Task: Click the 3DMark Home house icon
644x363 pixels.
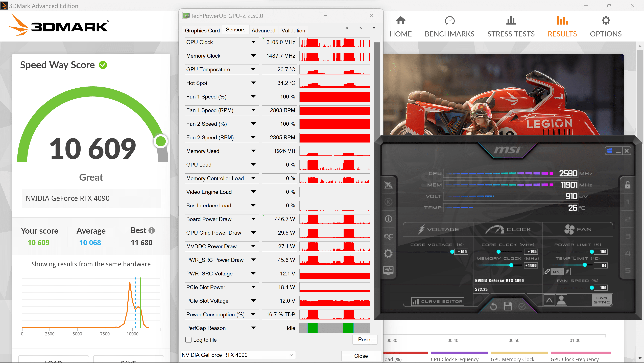Action: click(x=400, y=21)
